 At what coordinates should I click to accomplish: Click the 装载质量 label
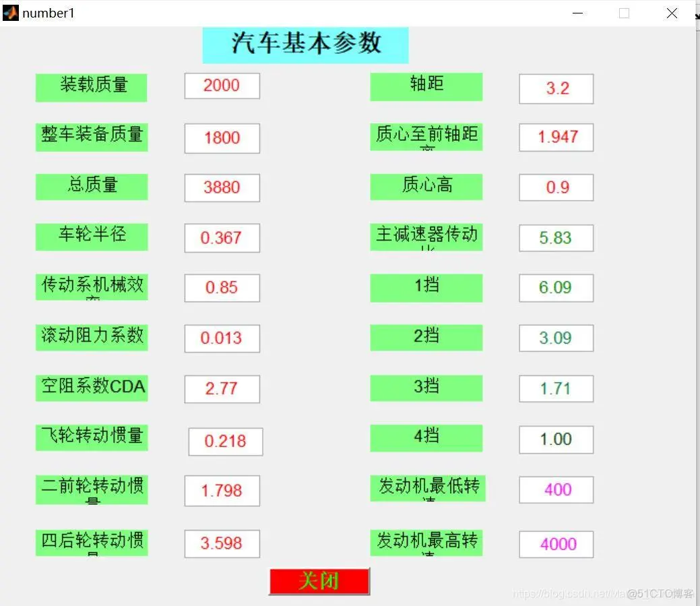[92, 88]
